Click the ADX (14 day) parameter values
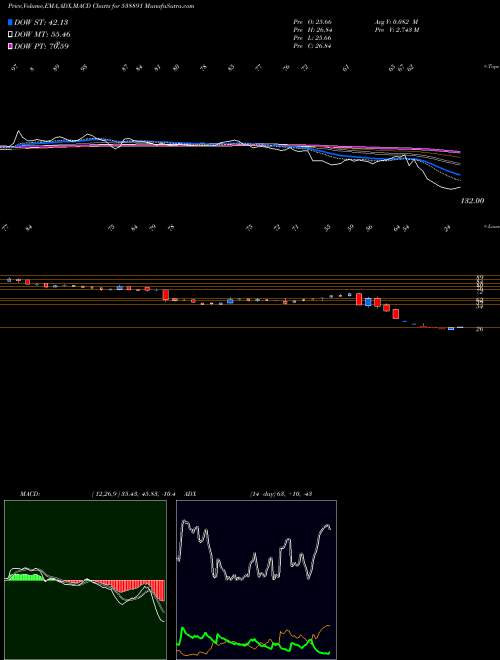 (280, 494)
